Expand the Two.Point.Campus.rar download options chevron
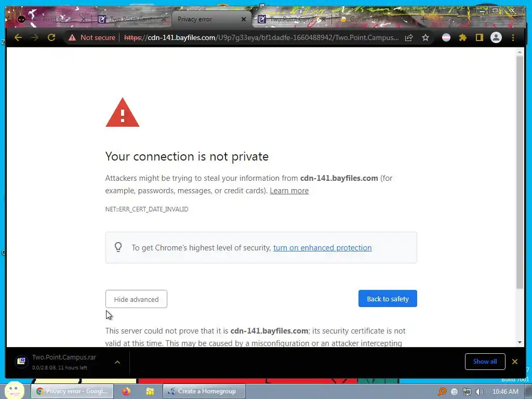The width and height of the screenshot is (532, 399). coord(117,362)
